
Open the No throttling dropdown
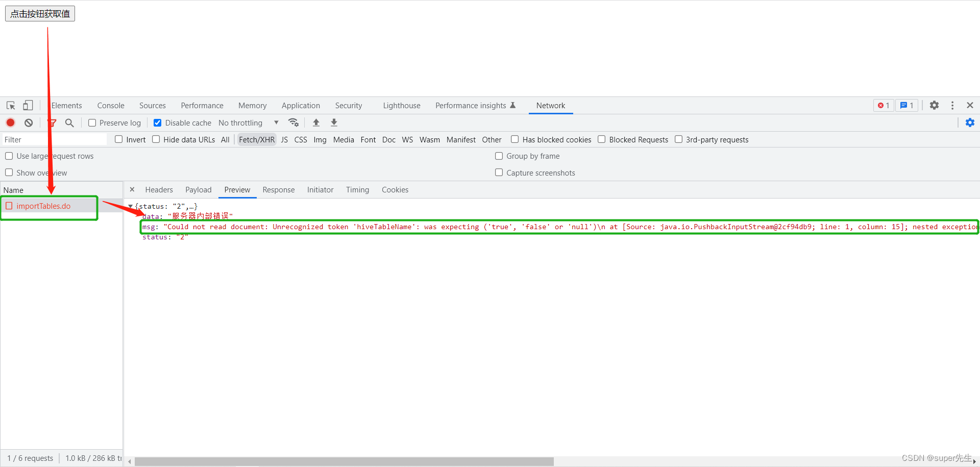(x=249, y=122)
